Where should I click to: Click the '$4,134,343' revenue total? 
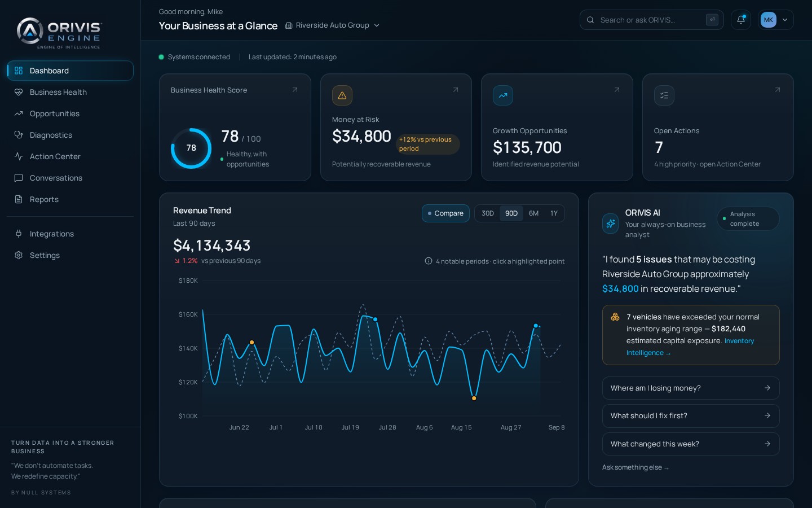click(211, 246)
